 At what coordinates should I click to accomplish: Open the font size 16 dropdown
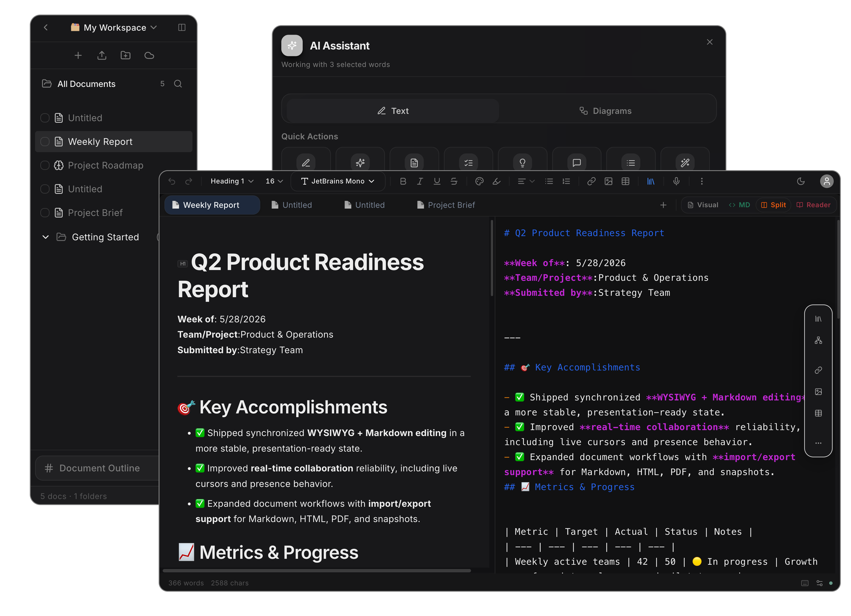pyautogui.click(x=274, y=181)
